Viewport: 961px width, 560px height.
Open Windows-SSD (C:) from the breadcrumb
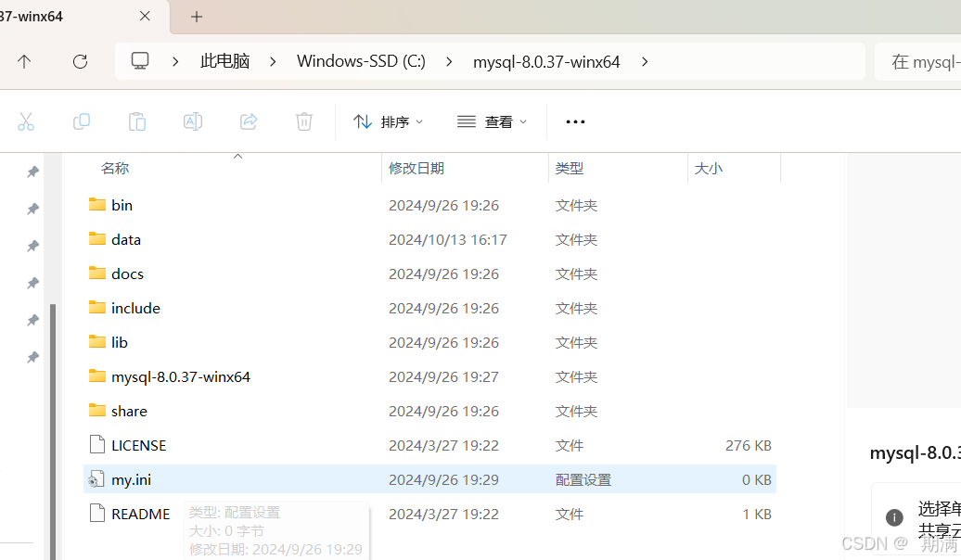tap(361, 61)
